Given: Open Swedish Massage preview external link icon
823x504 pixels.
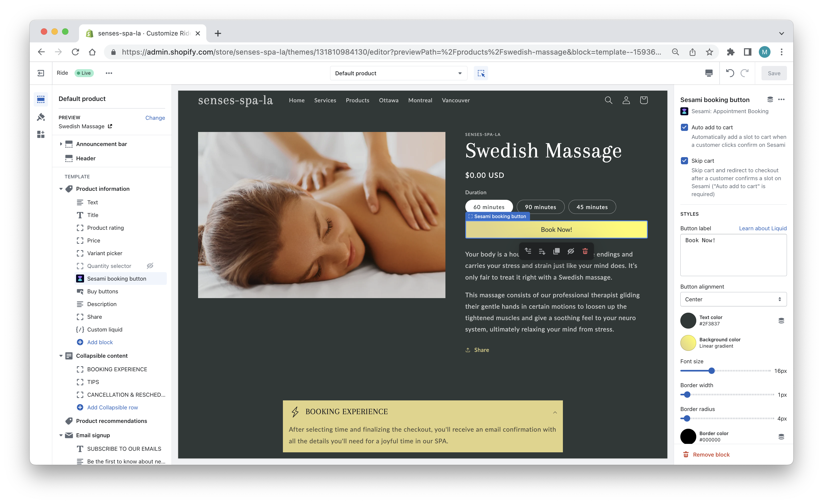Looking at the screenshot, I should [x=110, y=126].
